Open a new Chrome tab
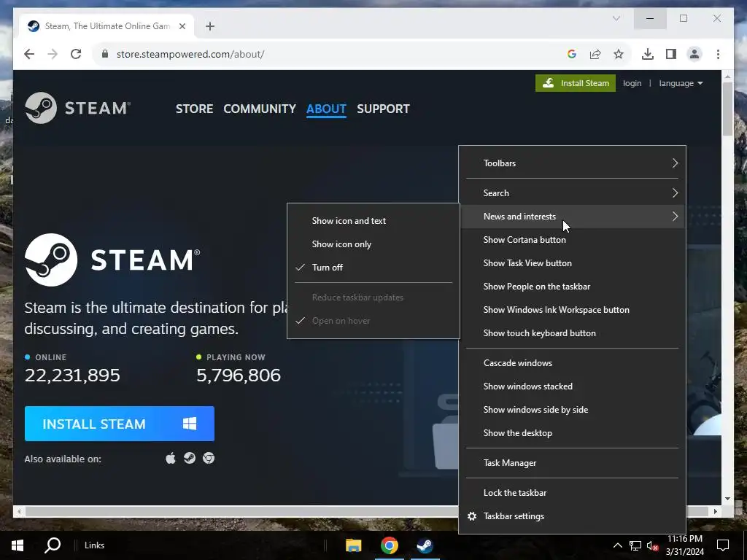Screen dimensions: 747x560 coord(210,26)
